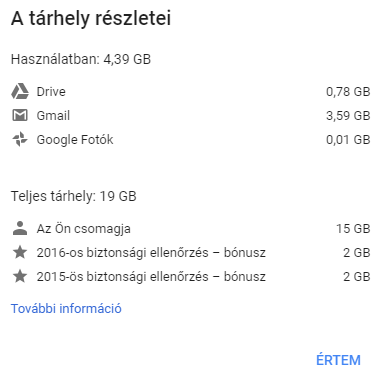Viewport: 381px width, 378px height.
Task: Click the 0,78 GB Drive usage value
Action: pyautogui.click(x=348, y=92)
